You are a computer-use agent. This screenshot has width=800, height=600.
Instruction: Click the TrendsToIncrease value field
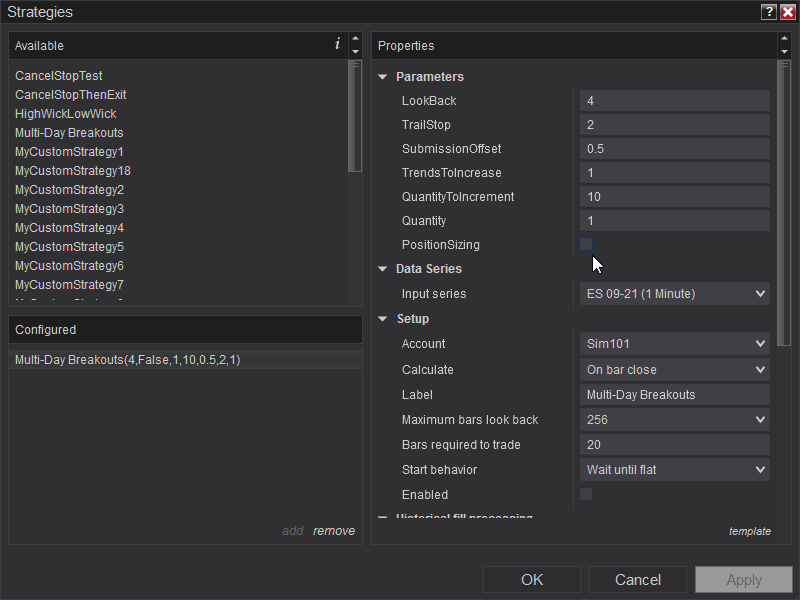click(x=674, y=172)
